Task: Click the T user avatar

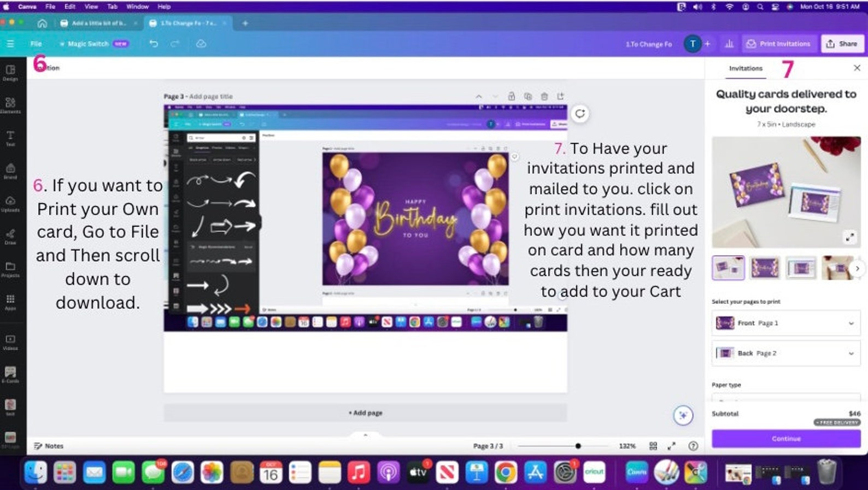Action: pyautogui.click(x=693, y=44)
